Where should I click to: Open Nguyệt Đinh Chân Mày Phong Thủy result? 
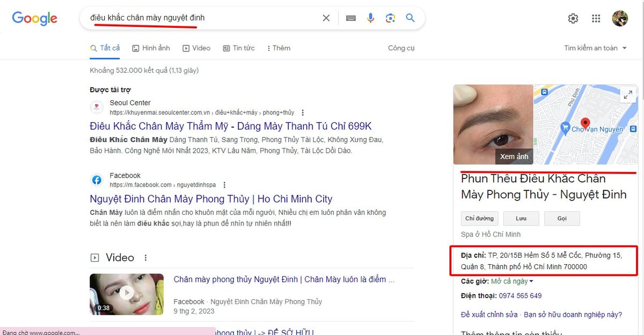coord(211,199)
